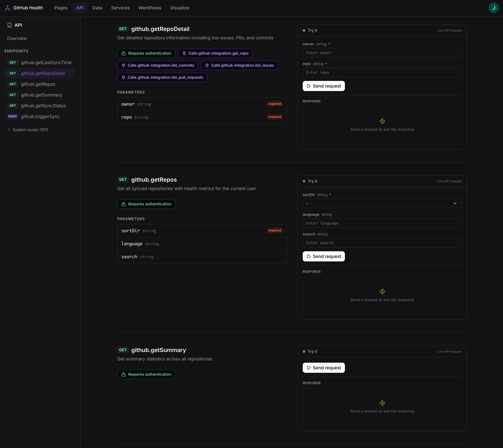Viewport: 503px width, 448px height.
Task: Switch to the Visualize tab
Action: click(179, 8)
